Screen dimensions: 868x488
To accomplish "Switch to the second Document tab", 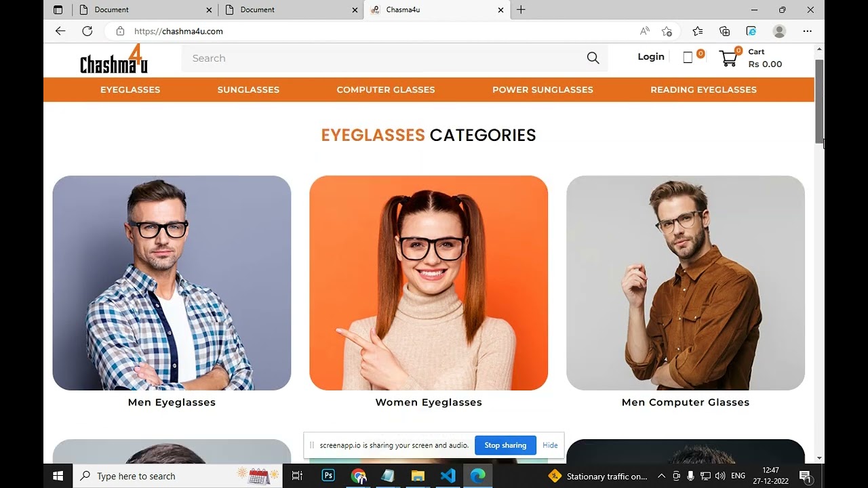I will point(290,9).
